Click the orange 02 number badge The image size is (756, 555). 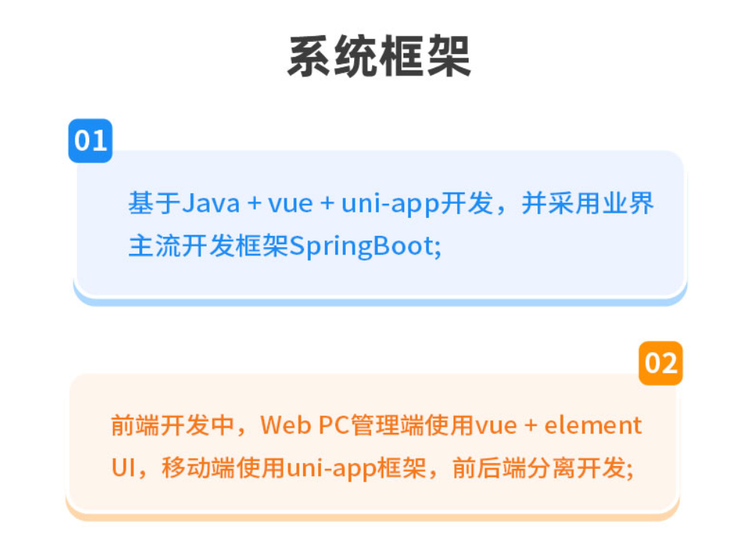[x=660, y=363]
